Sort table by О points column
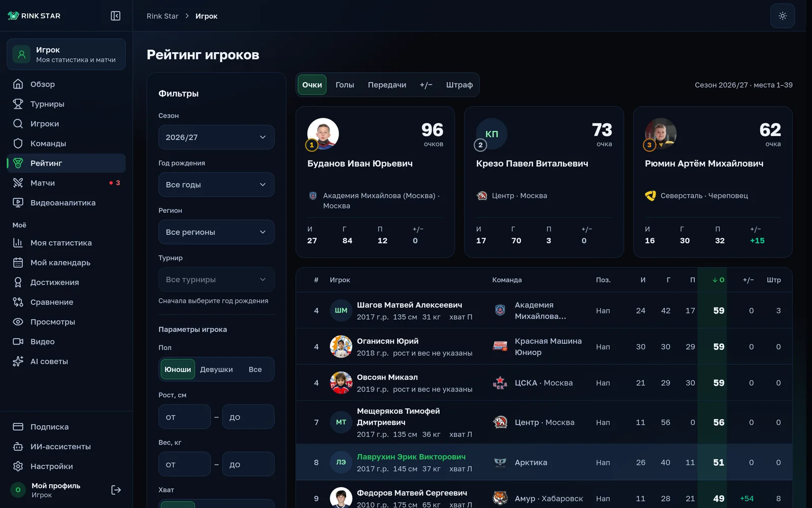This screenshot has height=508, width=812. pyautogui.click(x=718, y=280)
